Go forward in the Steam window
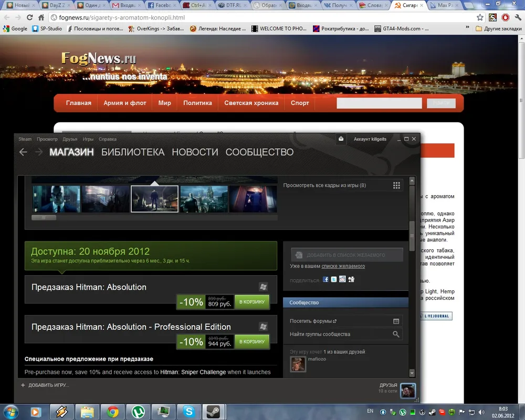Viewport: 525px width, 420px height. pyautogui.click(x=39, y=152)
